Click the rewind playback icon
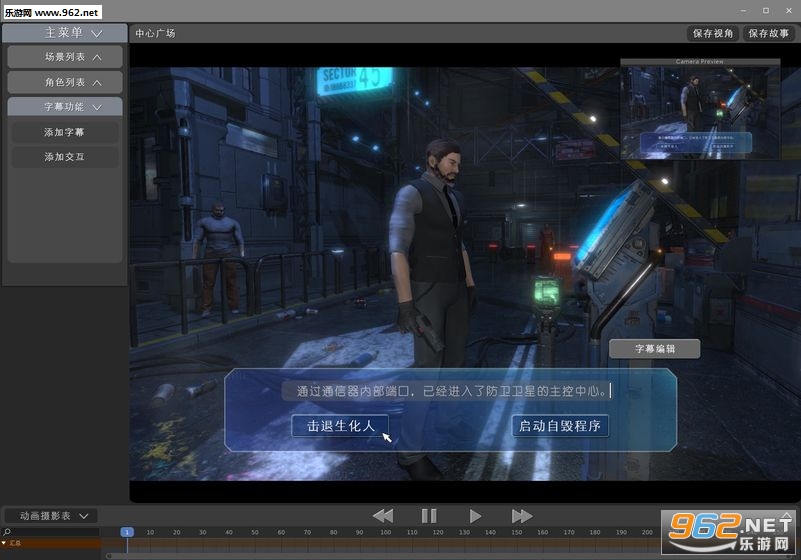 point(383,516)
